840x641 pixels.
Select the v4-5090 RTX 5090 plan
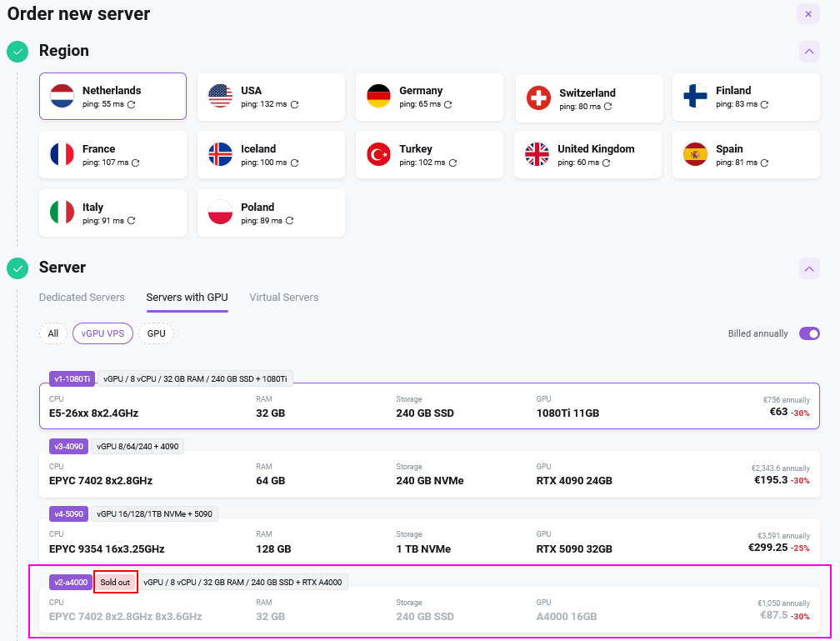[429, 542]
